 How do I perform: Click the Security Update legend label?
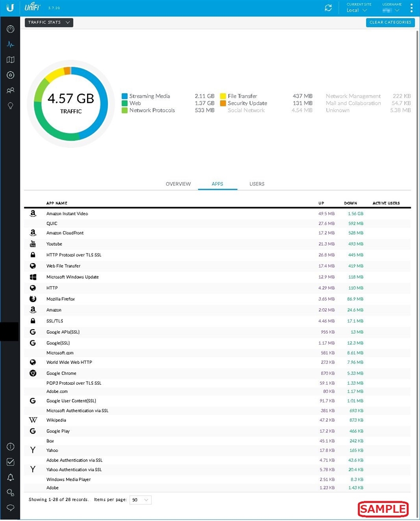(x=247, y=103)
